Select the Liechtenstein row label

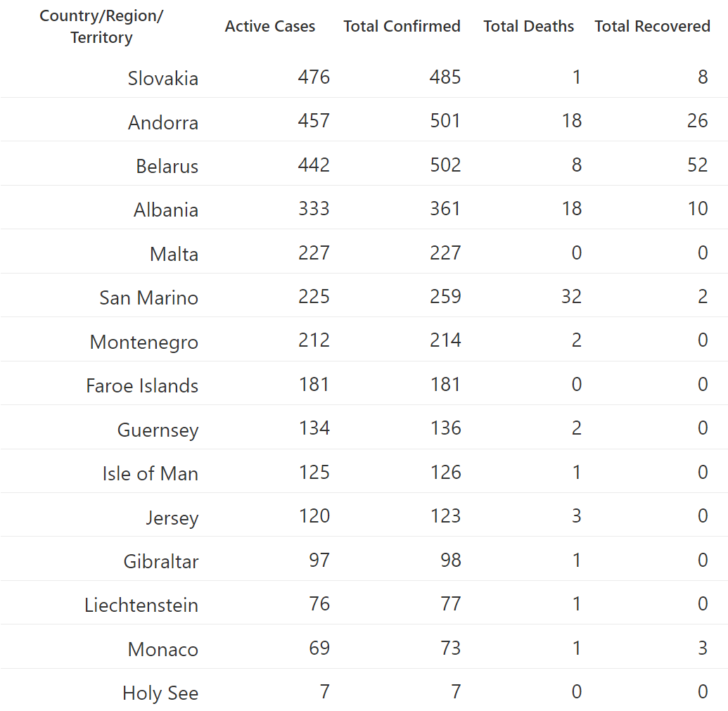point(141,606)
